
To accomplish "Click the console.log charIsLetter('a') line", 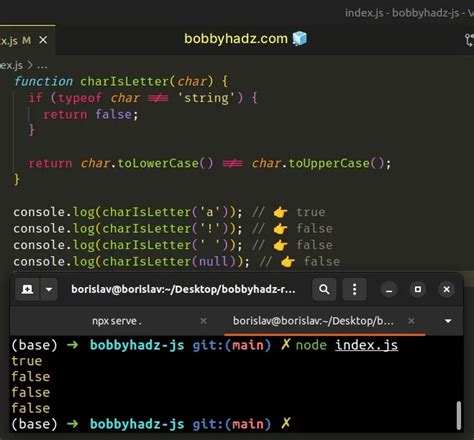I will click(169, 212).
